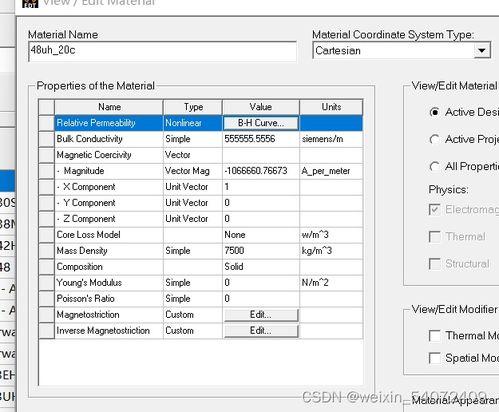Open Inverse Magnetostriction Edit button
The width and height of the screenshot is (499, 412).
[x=261, y=331]
